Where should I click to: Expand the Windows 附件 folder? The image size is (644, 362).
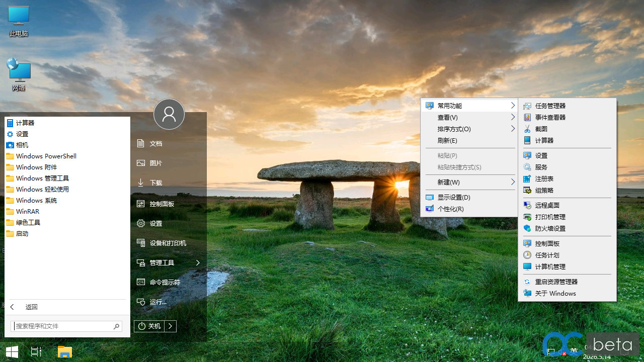coord(67,167)
